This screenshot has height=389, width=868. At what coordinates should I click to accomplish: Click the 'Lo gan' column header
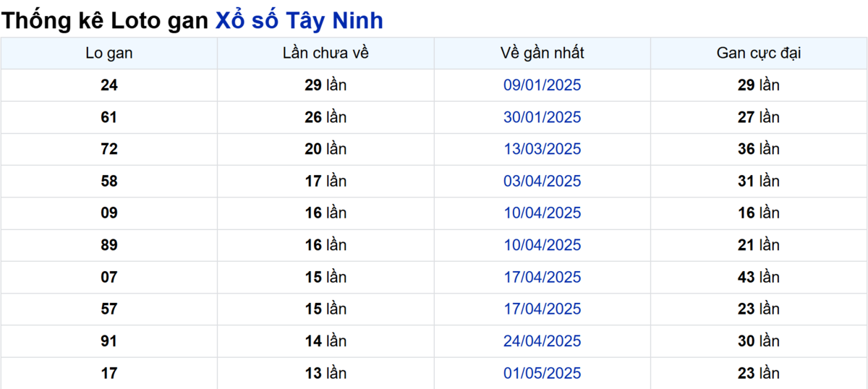tap(109, 54)
